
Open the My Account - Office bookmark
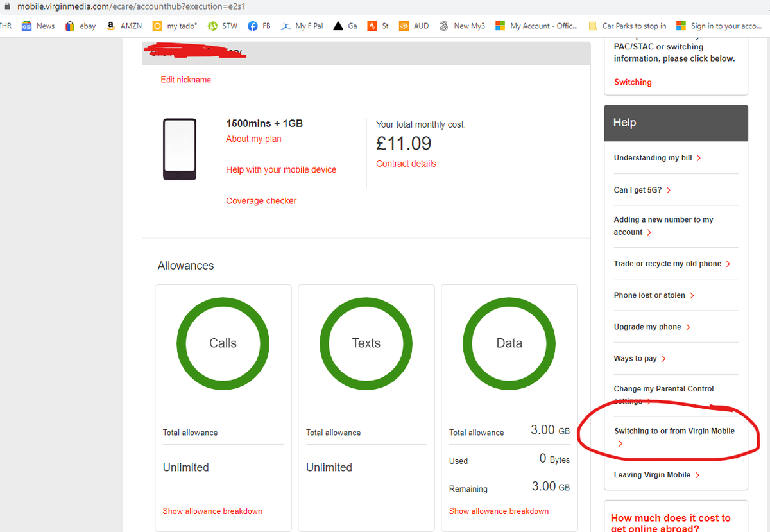537,26
